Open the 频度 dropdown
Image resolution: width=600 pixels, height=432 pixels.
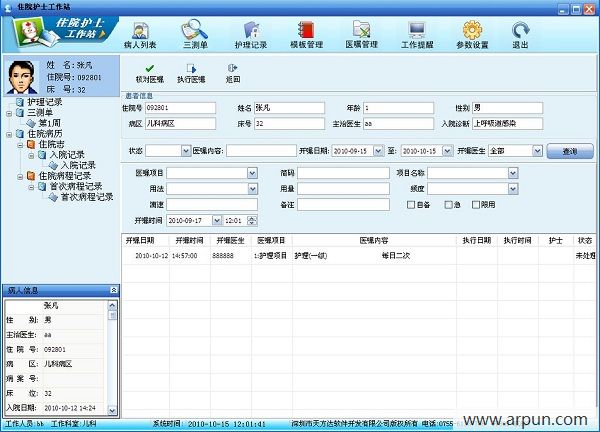click(x=513, y=189)
